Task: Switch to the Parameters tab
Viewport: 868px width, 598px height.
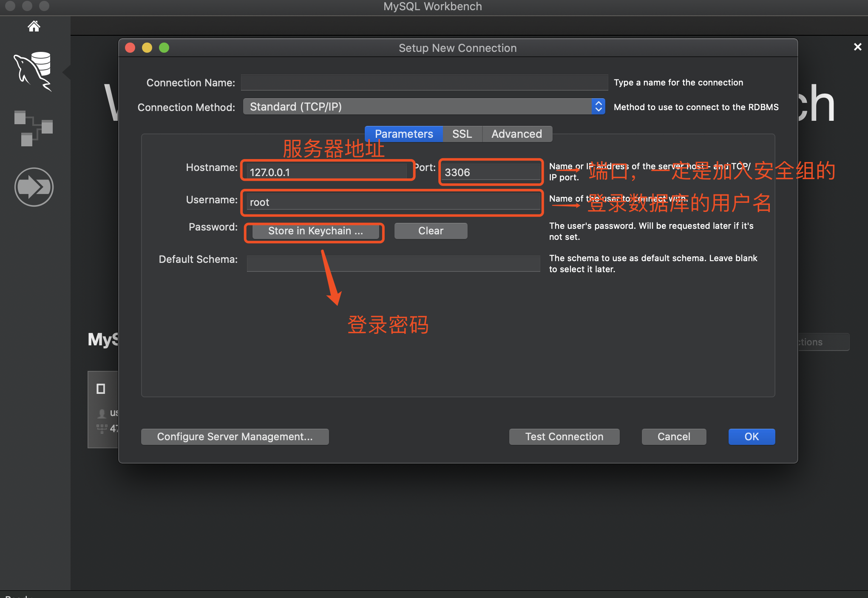Action: point(404,134)
